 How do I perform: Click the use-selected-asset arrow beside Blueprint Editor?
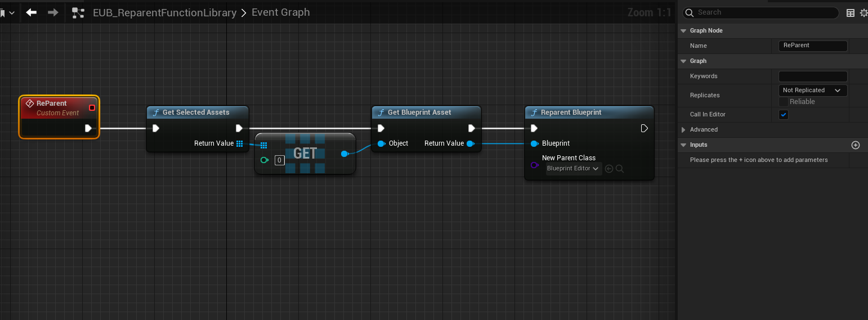tap(609, 169)
